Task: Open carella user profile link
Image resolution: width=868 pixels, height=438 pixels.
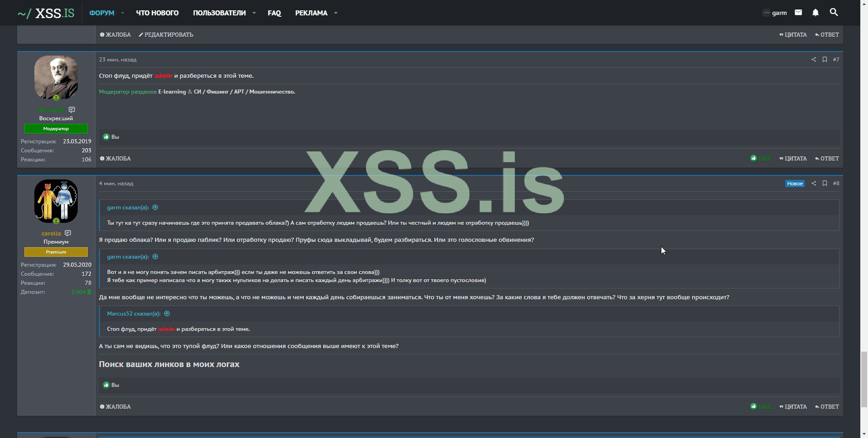Action: (x=51, y=234)
